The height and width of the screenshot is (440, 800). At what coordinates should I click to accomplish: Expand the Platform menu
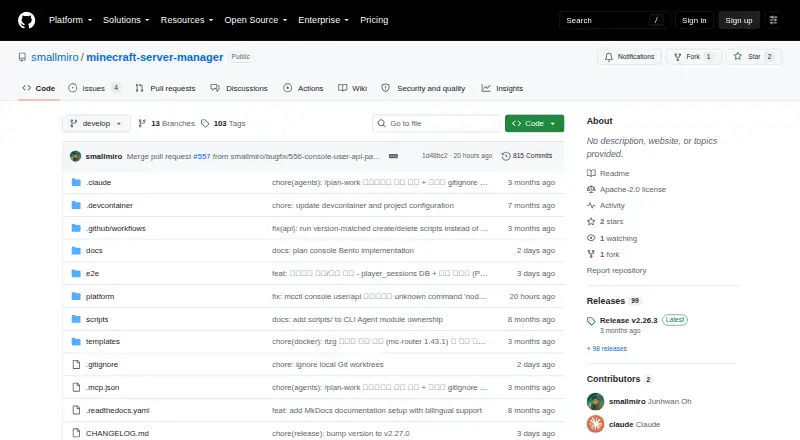click(x=70, y=20)
